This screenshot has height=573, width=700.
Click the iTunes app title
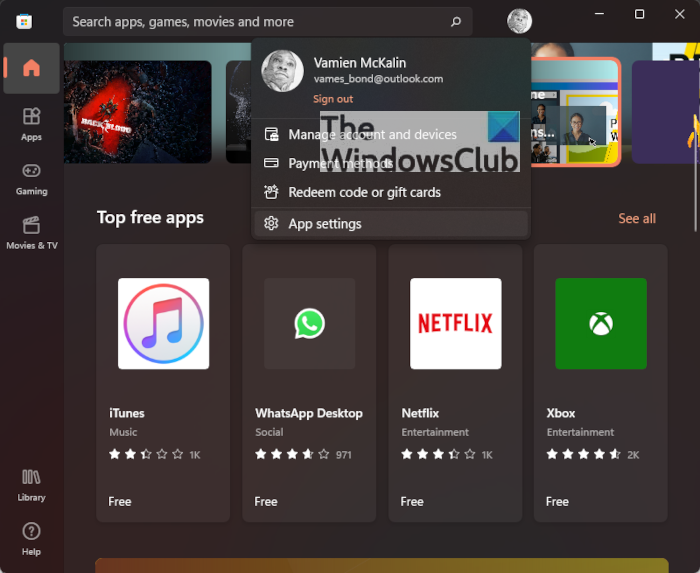[127, 413]
